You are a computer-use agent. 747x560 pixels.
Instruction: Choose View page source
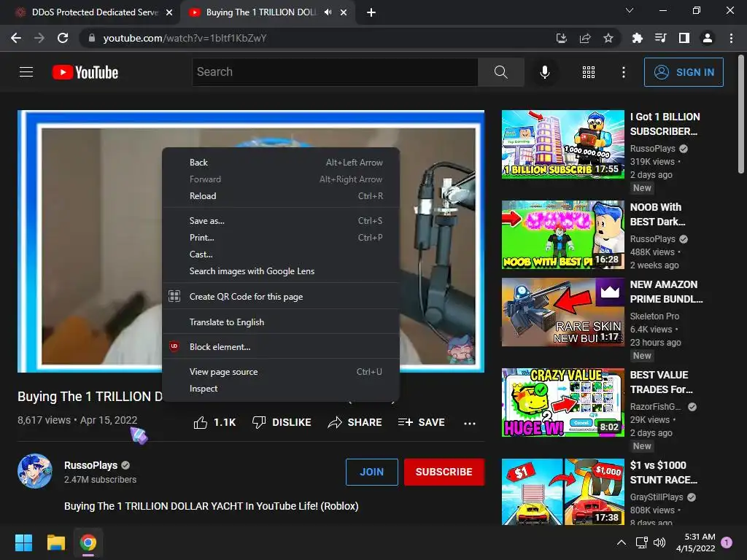click(281, 371)
